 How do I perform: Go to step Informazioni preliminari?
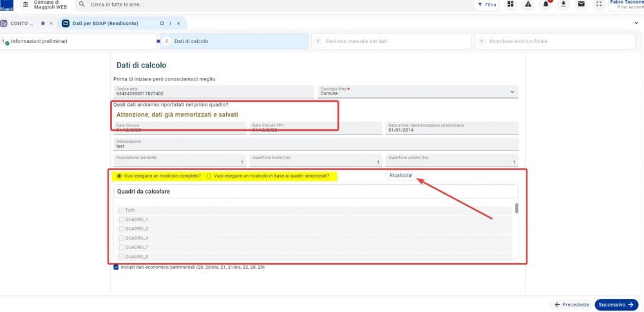tap(78, 41)
